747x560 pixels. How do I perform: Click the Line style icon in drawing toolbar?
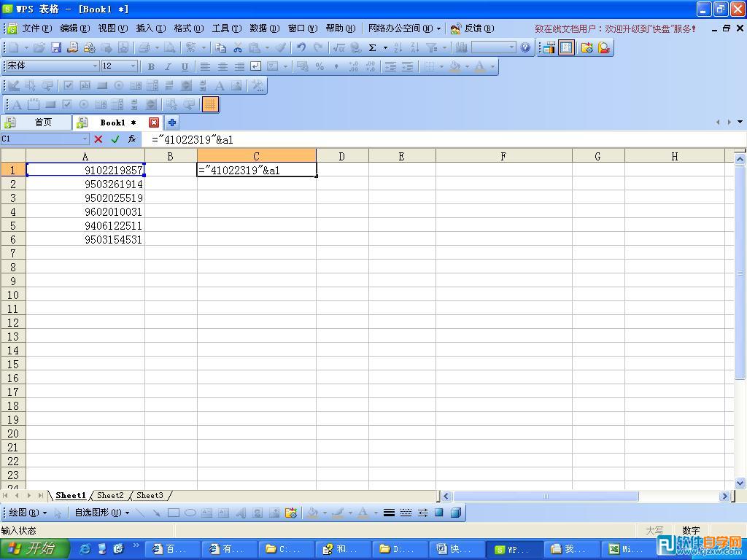coord(389,513)
